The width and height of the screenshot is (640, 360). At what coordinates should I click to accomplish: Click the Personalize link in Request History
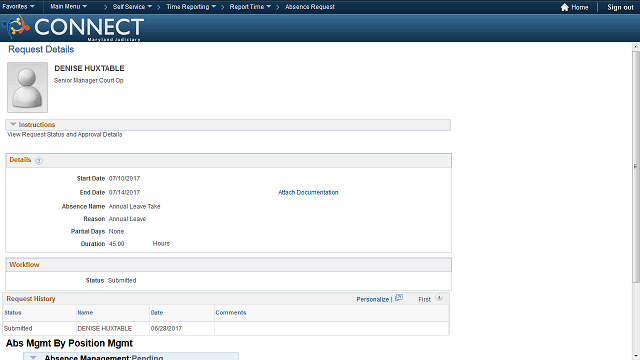click(373, 299)
